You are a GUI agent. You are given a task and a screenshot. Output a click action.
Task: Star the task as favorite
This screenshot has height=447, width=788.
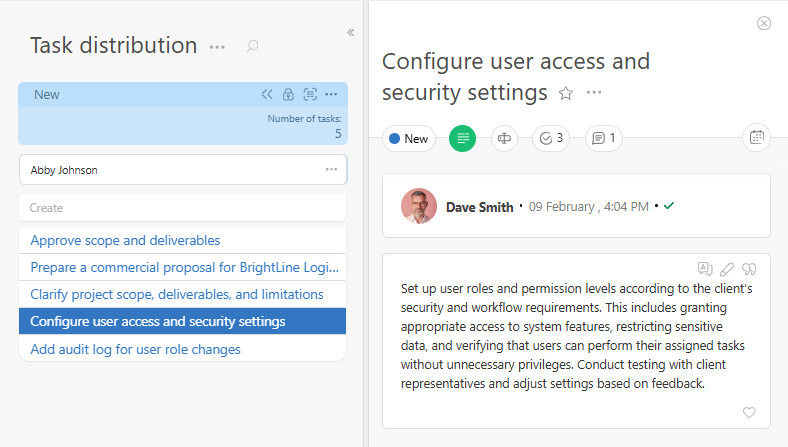(x=566, y=93)
